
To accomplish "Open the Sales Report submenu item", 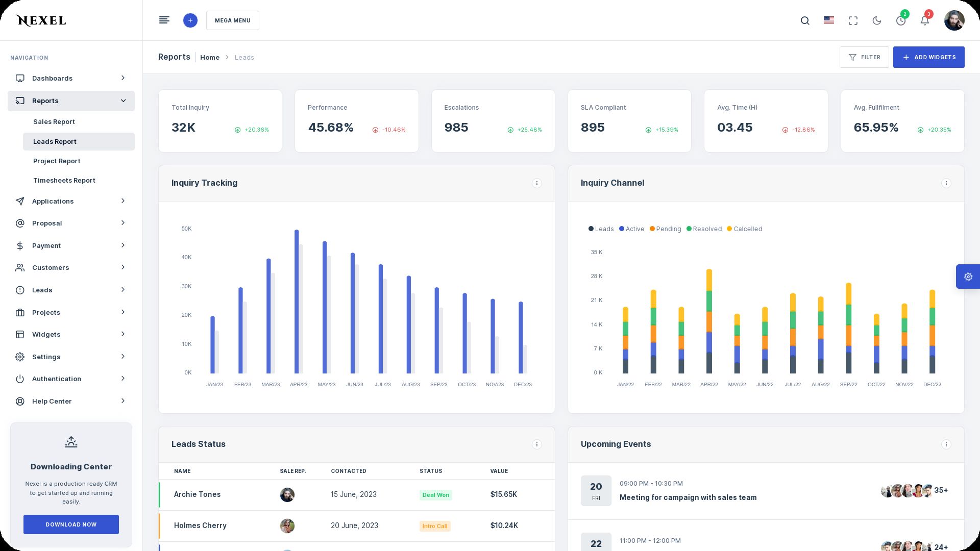I will click(x=54, y=122).
